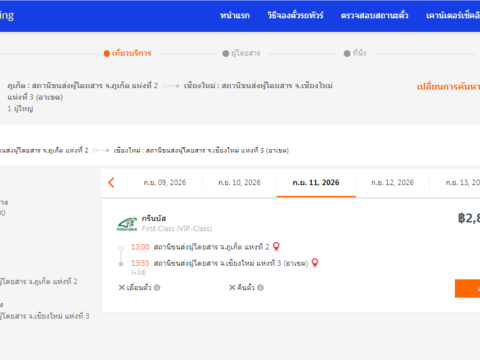Click the เที่ยวบริการ step indicator

(x=128, y=53)
